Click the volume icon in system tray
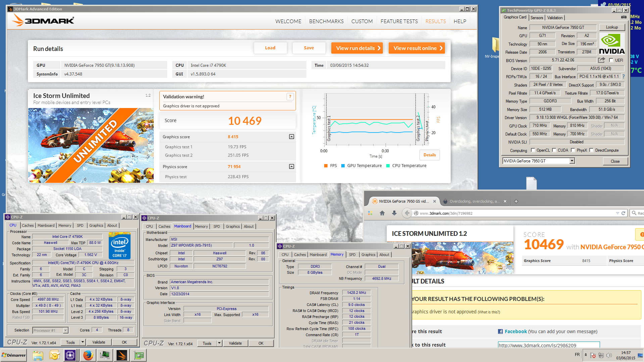The image size is (644, 362). [609, 355]
